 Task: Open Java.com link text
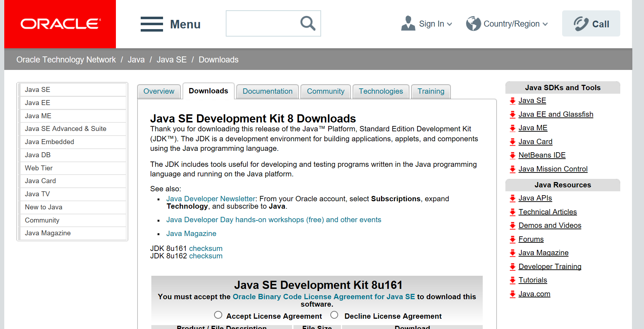tap(534, 294)
